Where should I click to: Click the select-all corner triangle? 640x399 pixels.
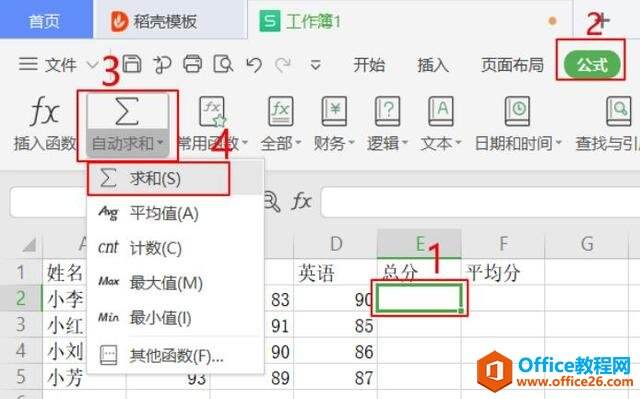[x=29, y=245]
